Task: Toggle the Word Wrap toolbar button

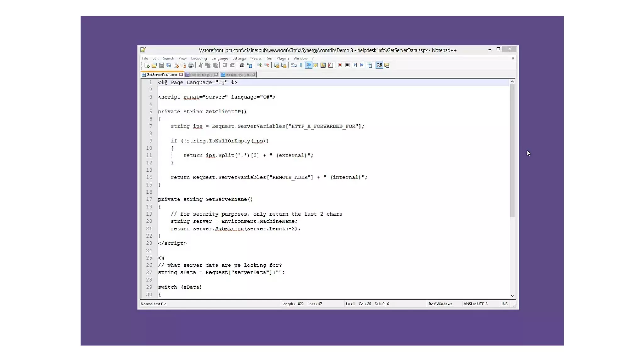Action: pyautogui.click(x=293, y=65)
